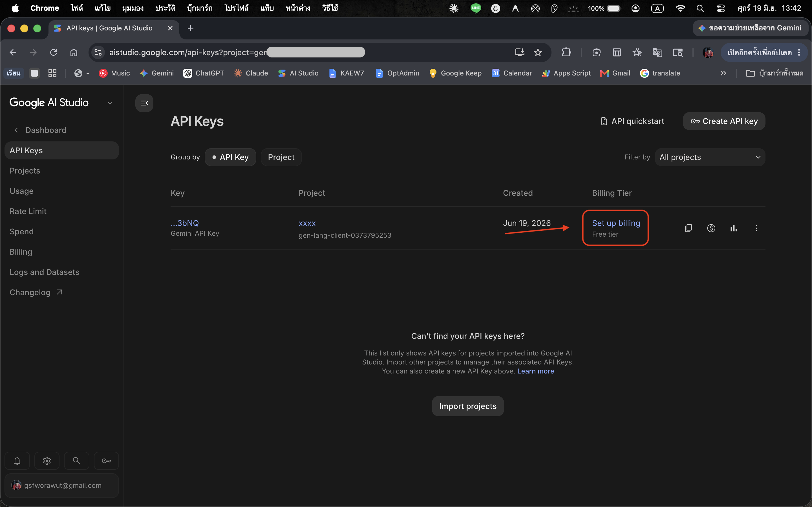Open the dollar-sign billing icon in key row
The image size is (812, 507).
[x=711, y=228]
